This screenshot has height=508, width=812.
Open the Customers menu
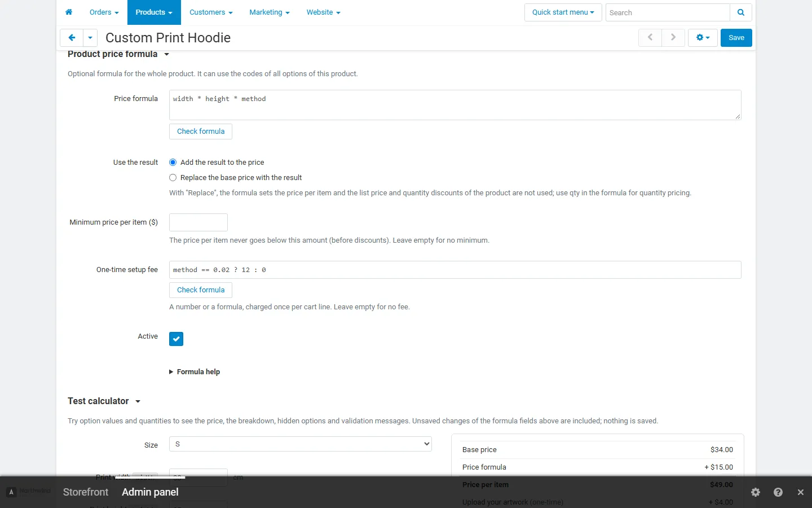[211, 12]
